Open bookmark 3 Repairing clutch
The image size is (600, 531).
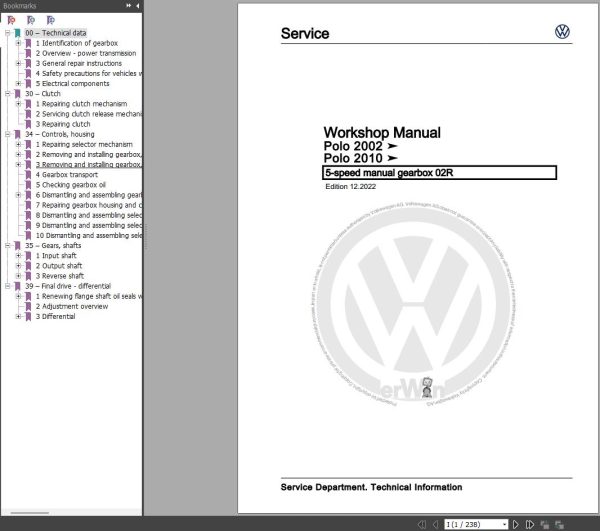click(x=63, y=124)
